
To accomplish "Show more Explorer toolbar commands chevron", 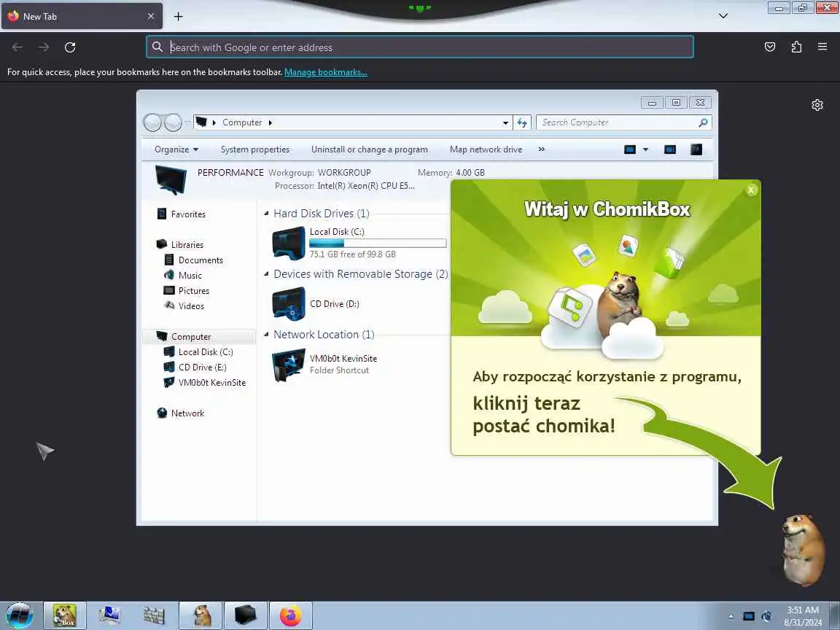I will point(542,149).
